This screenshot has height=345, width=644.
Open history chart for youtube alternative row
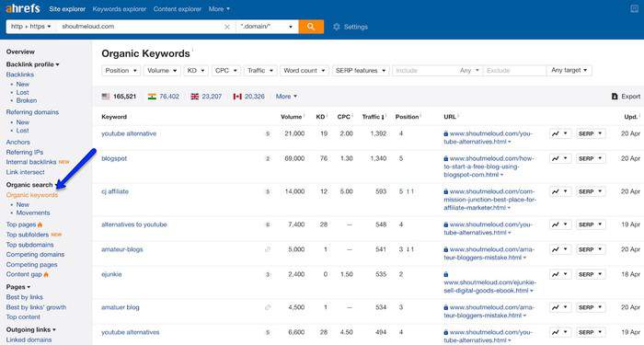[x=560, y=133]
